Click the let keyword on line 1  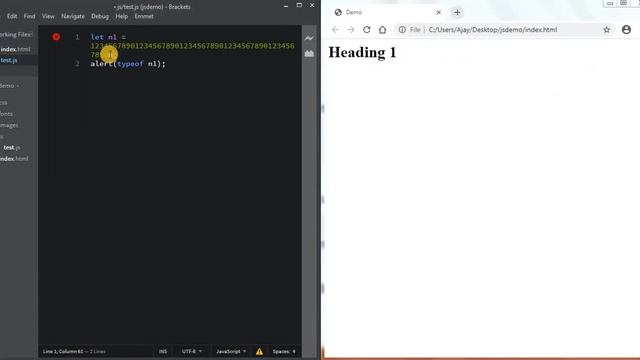pos(97,37)
